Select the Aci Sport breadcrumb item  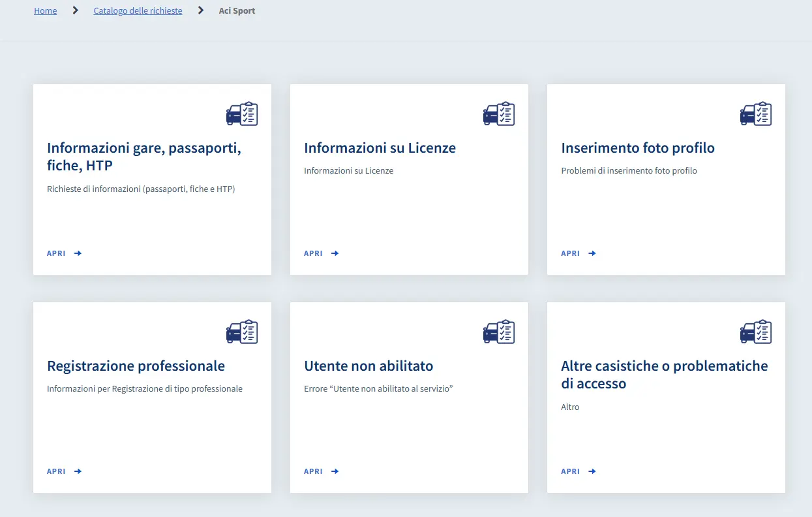pyautogui.click(x=237, y=11)
